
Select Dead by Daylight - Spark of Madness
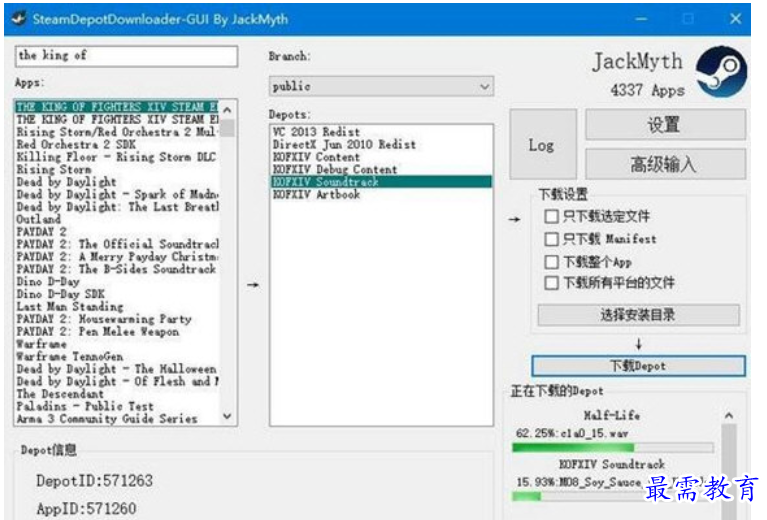pos(117,194)
